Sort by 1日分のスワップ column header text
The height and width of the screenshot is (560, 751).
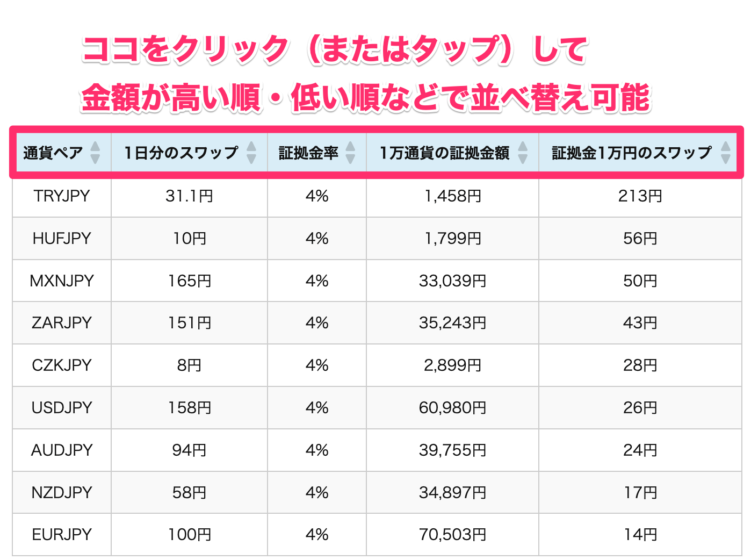pyautogui.click(x=181, y=153)
